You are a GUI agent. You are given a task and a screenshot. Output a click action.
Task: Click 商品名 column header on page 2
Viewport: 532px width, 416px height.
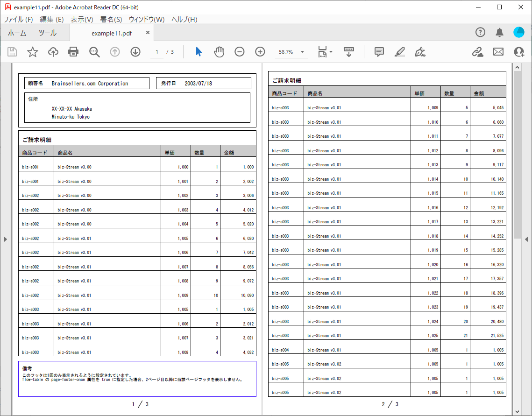(315, 93)
